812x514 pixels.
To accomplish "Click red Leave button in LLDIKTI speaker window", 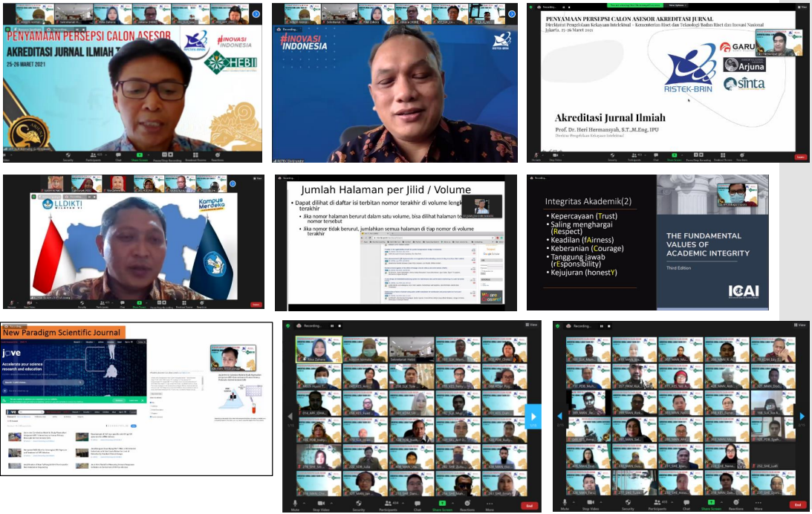I will coord(256,305).
